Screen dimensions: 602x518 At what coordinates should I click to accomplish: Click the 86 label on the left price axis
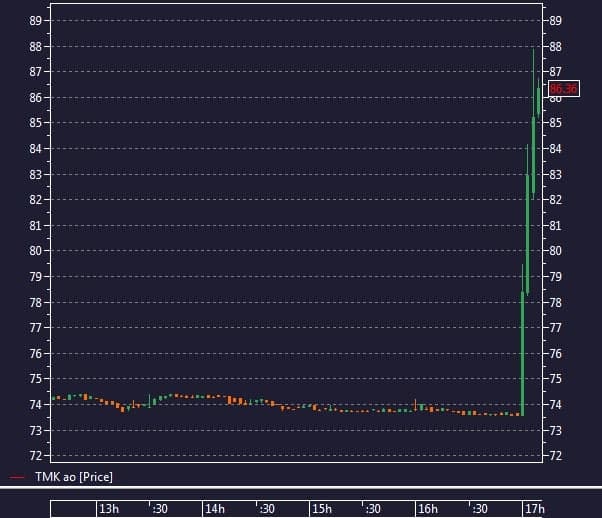point(35,98)
